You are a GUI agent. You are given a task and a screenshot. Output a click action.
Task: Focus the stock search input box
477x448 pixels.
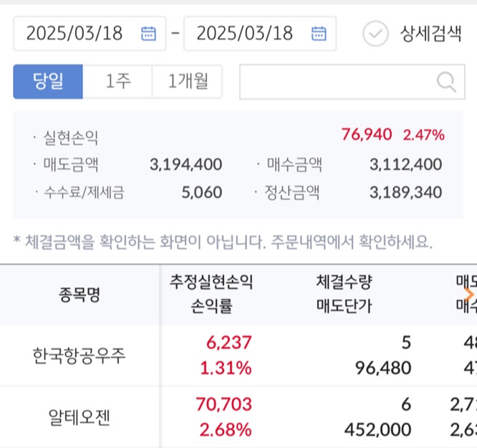(352, 82)
